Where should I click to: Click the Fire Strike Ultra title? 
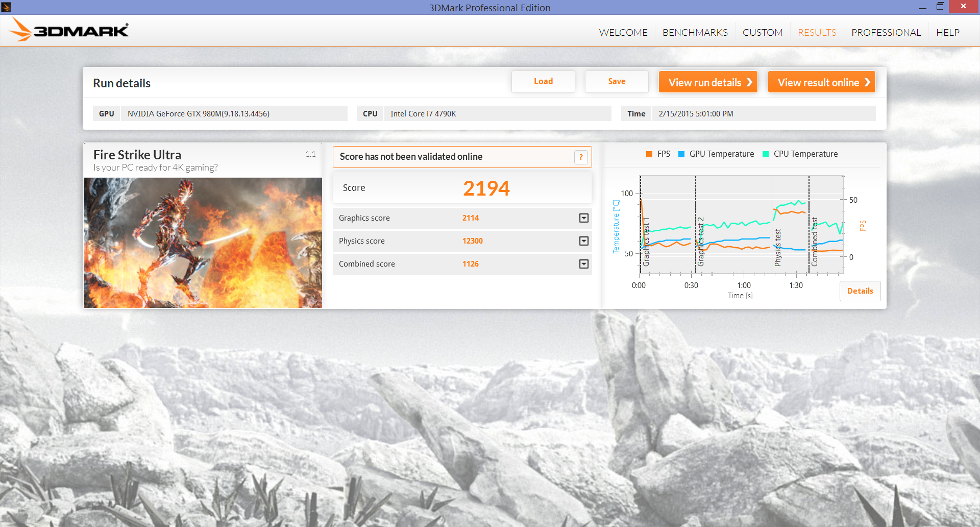(x=137, y=155)
